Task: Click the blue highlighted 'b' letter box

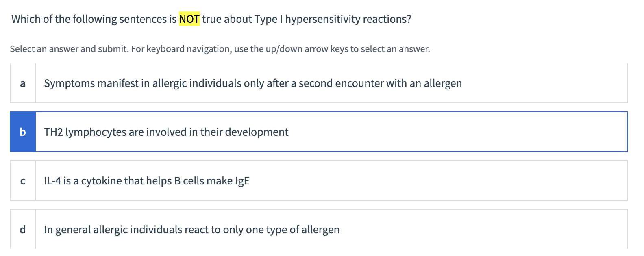Action: pos(23,132)
